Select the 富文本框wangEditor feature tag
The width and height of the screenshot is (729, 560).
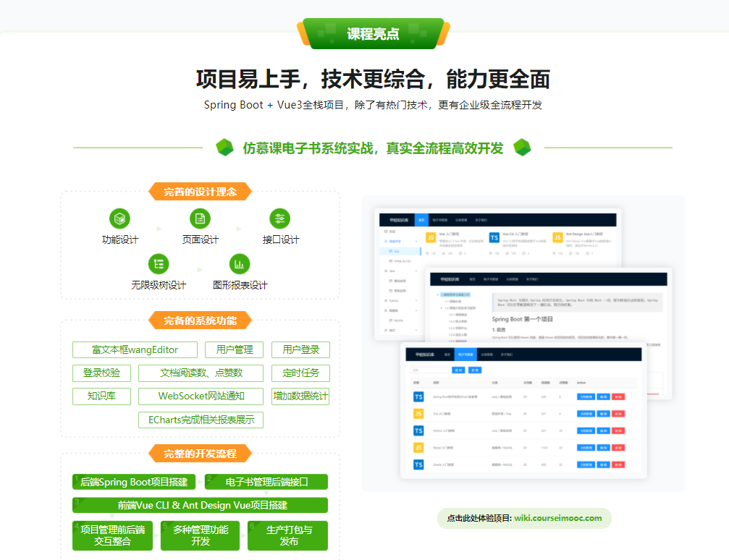click(135, 350)
